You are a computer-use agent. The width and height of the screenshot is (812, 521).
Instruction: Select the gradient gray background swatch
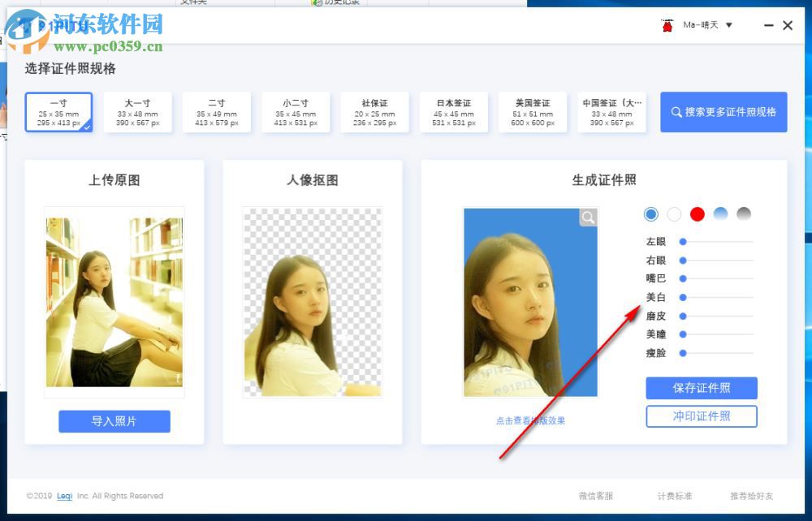(744, 213)
